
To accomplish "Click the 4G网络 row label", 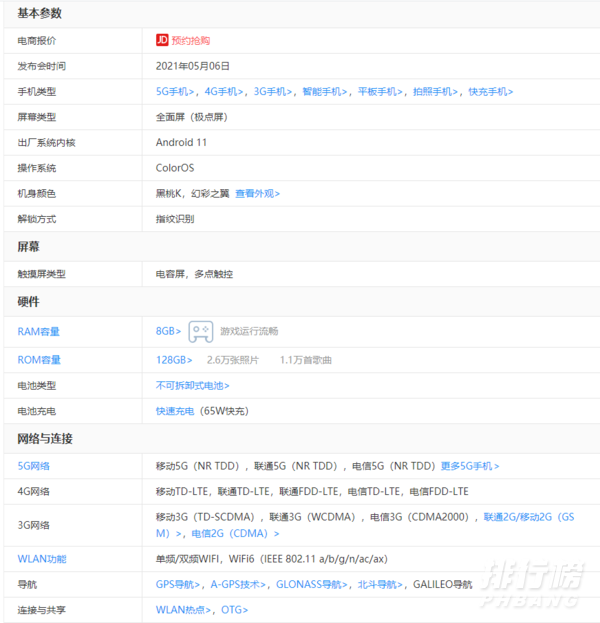I will pos(33,491).
